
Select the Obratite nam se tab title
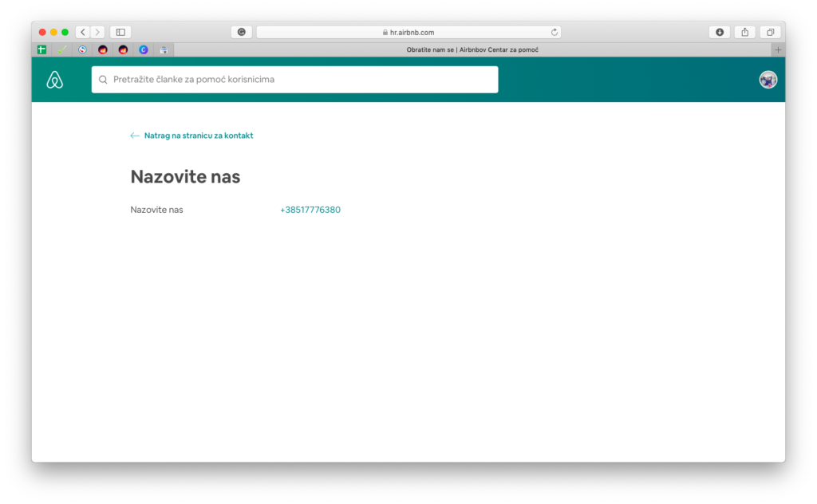pos(472,50)
